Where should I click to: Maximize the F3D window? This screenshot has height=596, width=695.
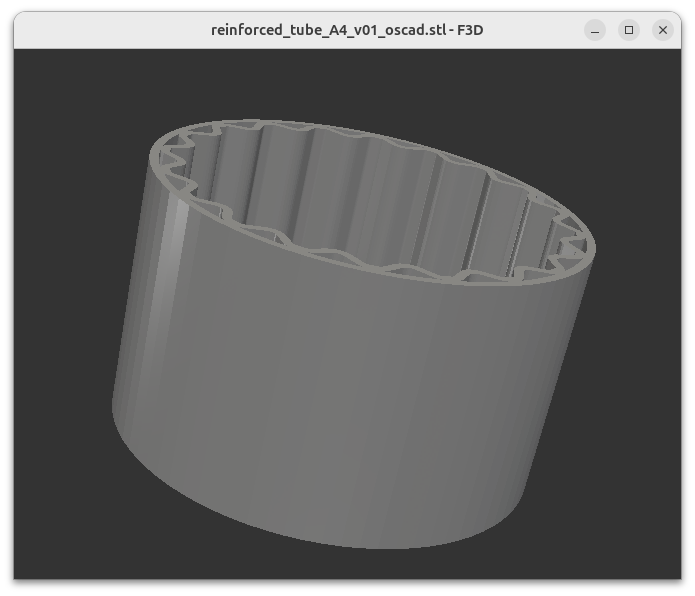[x=629, y=30]
